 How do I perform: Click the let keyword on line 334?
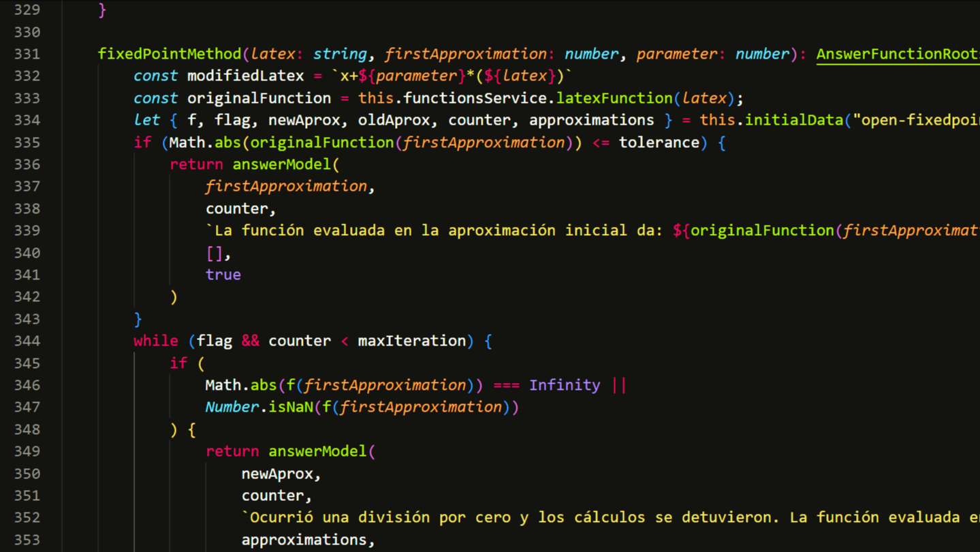point(147,120)
